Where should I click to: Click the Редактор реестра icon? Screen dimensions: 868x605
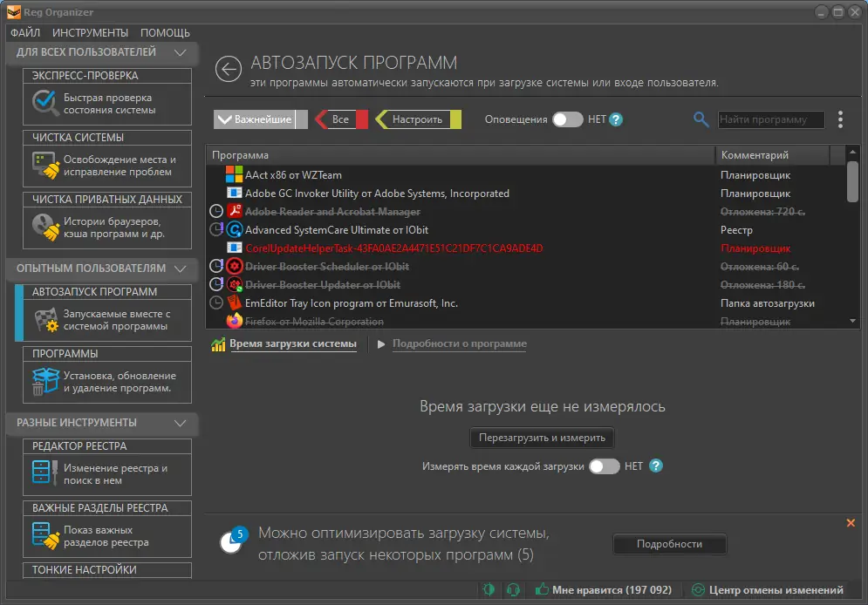(44, 473)
